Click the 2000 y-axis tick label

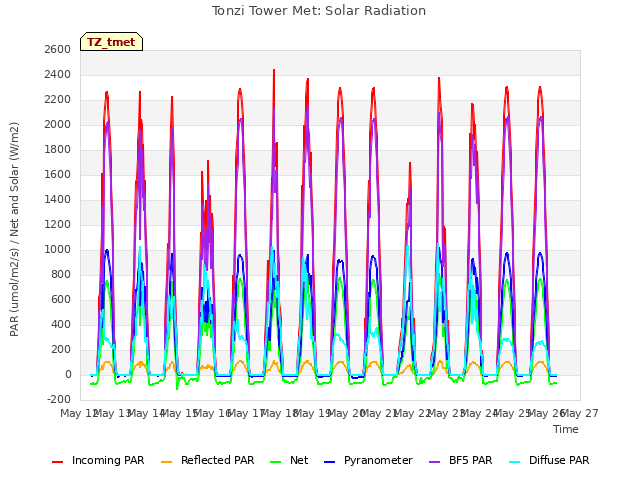(x=58, y=124)
